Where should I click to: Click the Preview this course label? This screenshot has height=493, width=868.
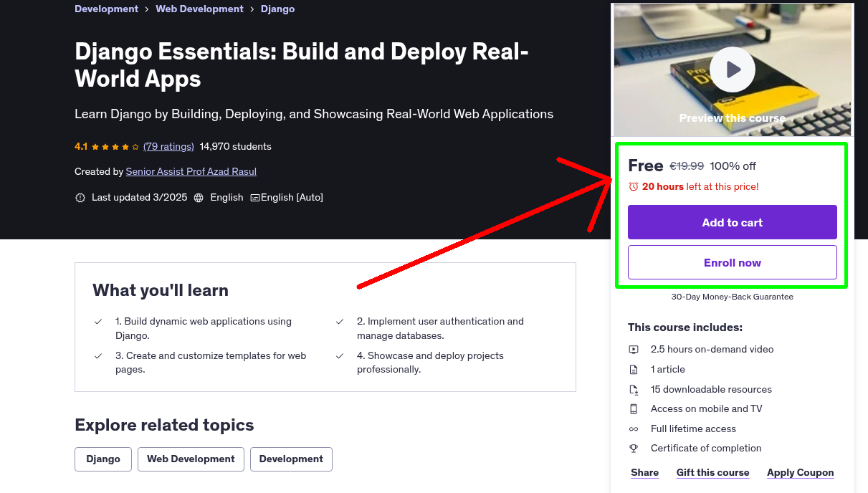(732, 118)
